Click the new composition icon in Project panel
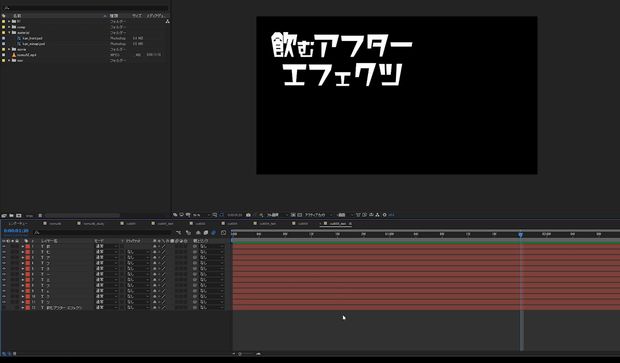 [x=19, y=216]
